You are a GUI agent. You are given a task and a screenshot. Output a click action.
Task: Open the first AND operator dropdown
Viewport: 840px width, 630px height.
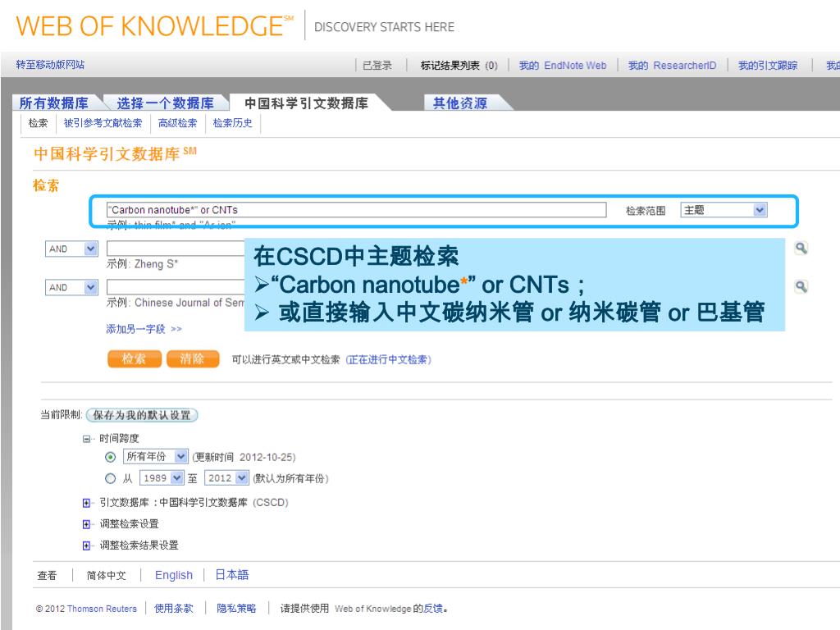(x=72, y=249)
